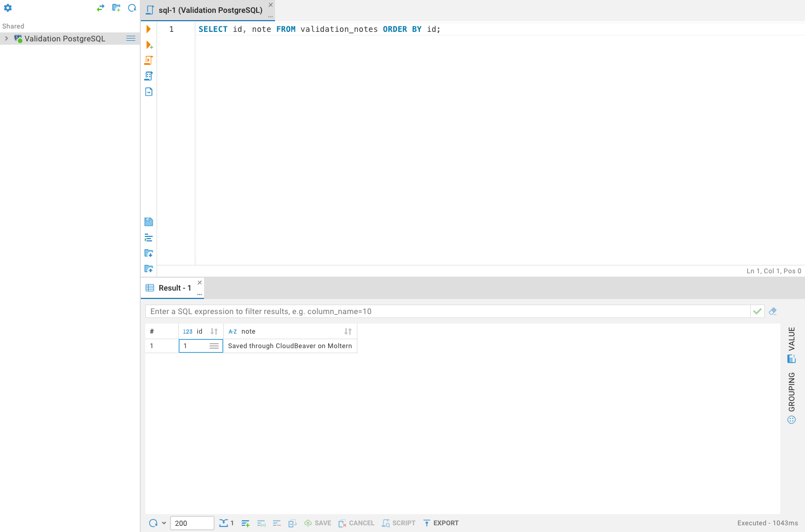Edit the row fetch size 200

pos(192,523)
